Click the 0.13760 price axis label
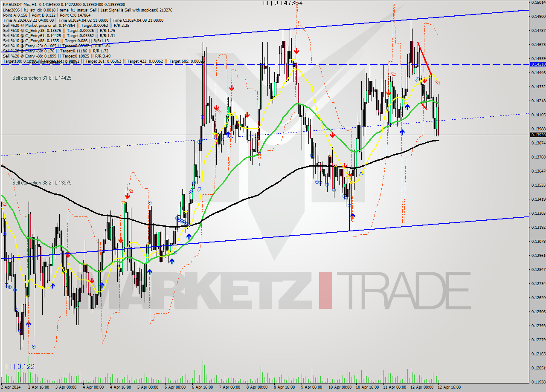Image resolution: width=546 pixels, height=392 pixels. (538, 157)
